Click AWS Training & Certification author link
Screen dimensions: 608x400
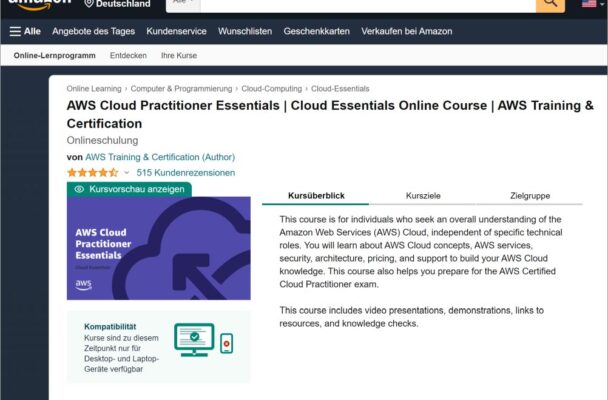pos(160,157)
